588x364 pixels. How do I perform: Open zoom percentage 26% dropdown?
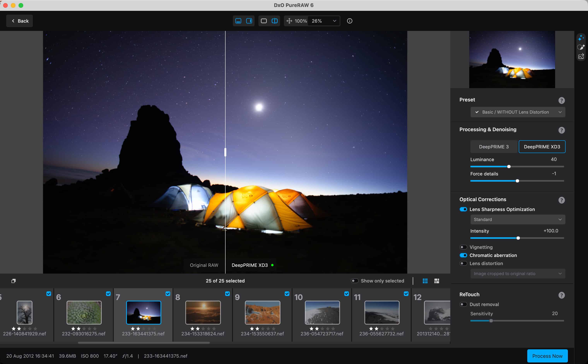tap(324, 21)
